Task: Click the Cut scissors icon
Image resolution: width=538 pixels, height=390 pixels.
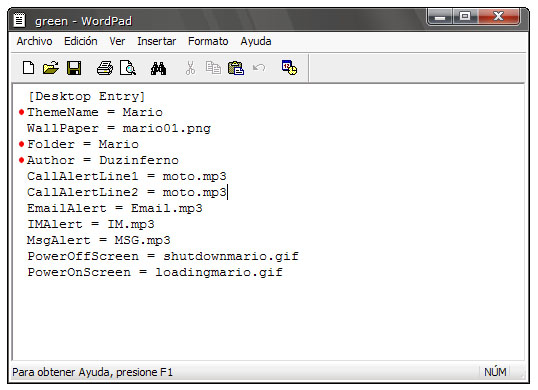Action: [190, 68]
